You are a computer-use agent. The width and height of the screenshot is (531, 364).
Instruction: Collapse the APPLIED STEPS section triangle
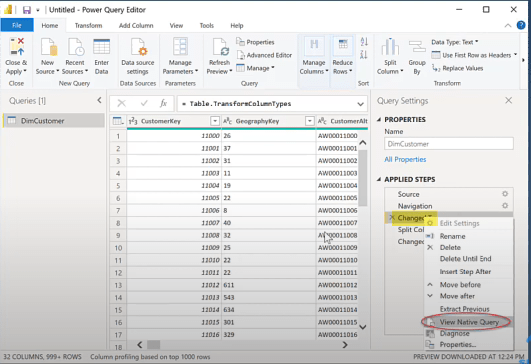379,179
